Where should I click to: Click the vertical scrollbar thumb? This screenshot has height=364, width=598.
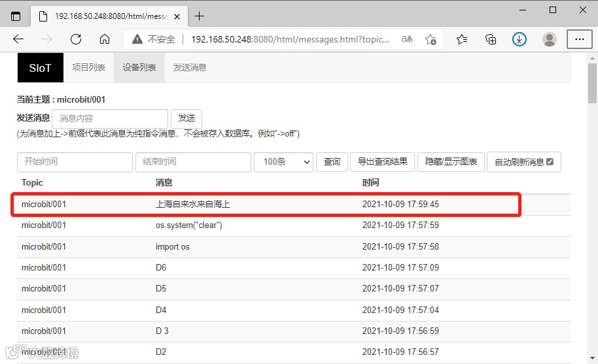(x=592, y=84)
